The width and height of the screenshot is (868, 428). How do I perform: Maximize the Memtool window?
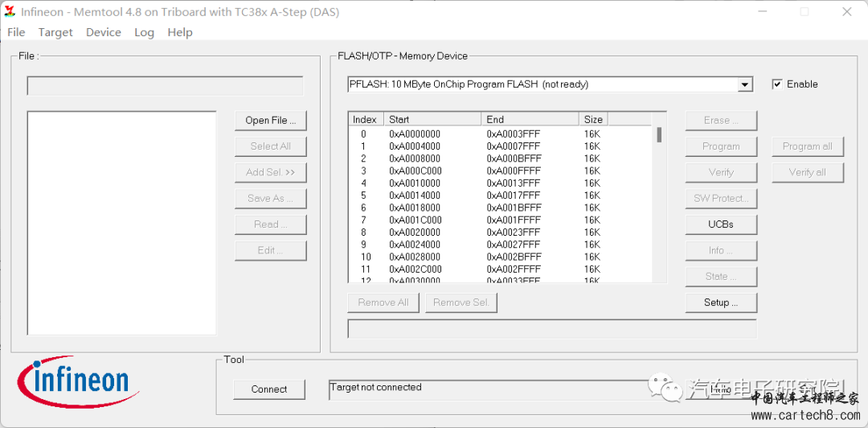pyautogui.click(x=805, y=12)
